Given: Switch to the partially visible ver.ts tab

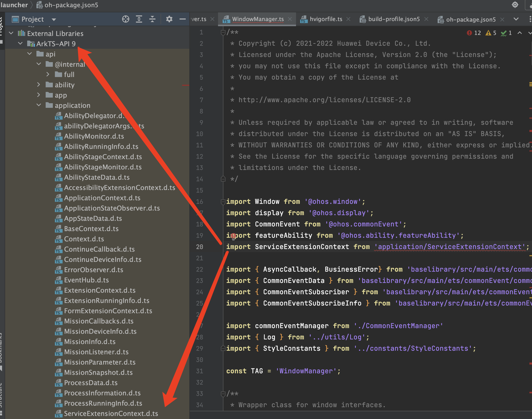Looking at the screenshot, I should (x=199, y=19).
